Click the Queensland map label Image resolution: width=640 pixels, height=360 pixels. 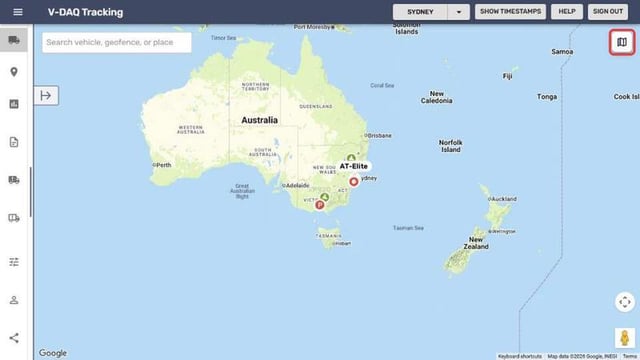[316, 107]
